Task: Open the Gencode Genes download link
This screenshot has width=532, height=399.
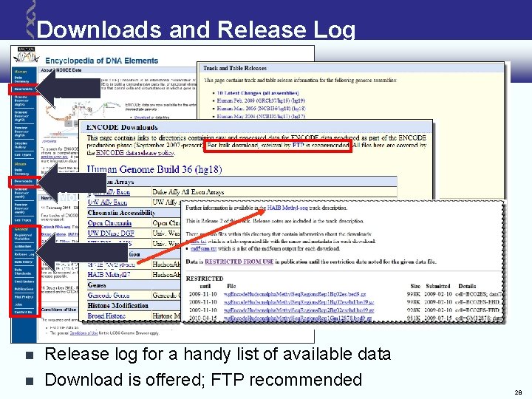Action: click(x=108, y=295)
